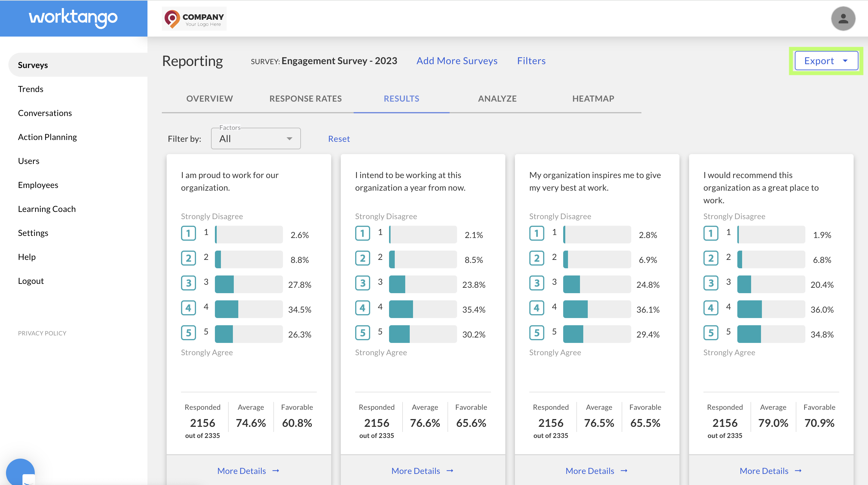Viewport: 868px width, 485px height.
Task: Click the Add More Surveys link
Action: coord(457,61)
